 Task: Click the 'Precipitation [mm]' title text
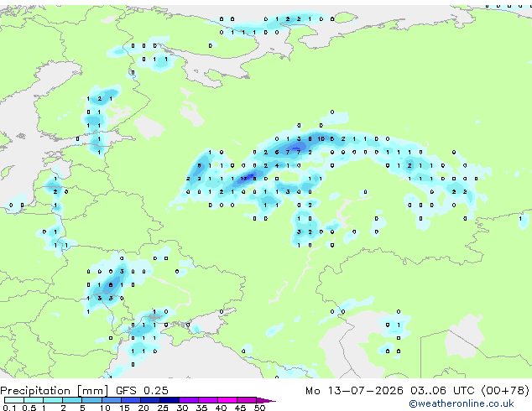(x=55, y=391)
